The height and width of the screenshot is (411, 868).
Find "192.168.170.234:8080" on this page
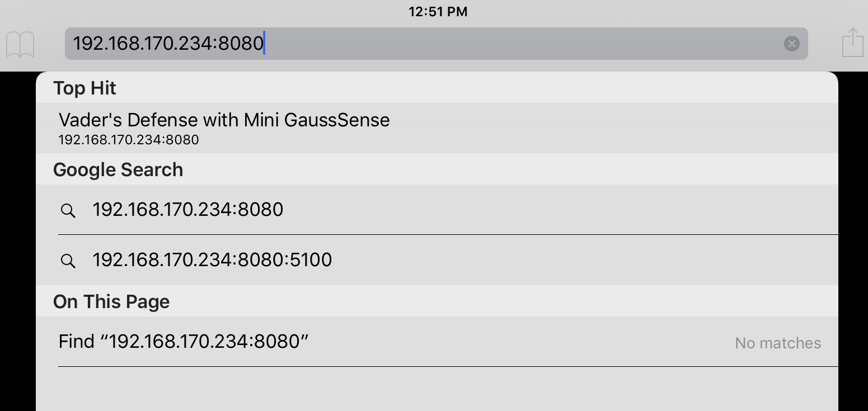tap(437, 342)
